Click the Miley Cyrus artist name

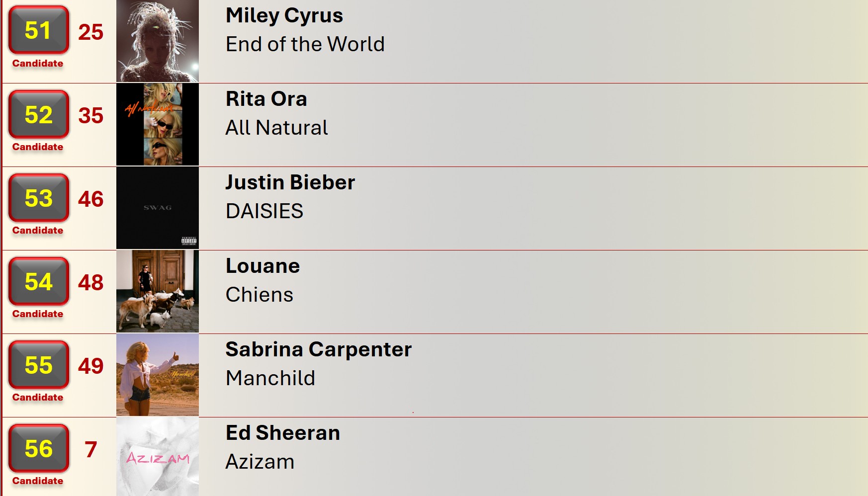click(x=284, y=15)
